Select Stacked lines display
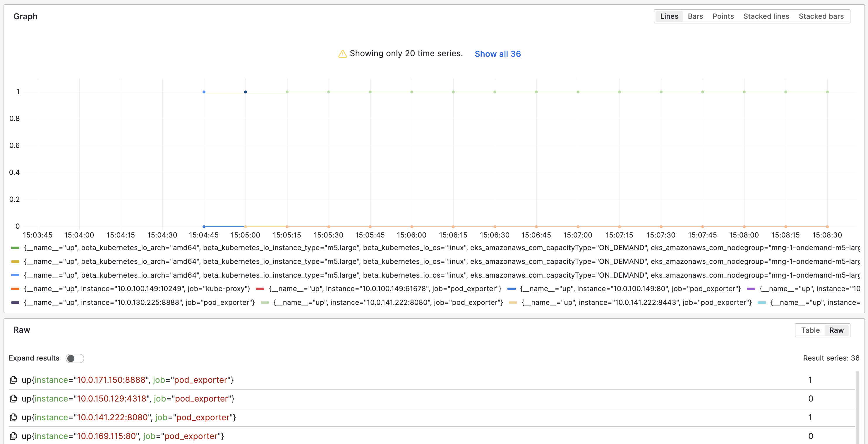The image size is (868, 444). click(766, 16)
